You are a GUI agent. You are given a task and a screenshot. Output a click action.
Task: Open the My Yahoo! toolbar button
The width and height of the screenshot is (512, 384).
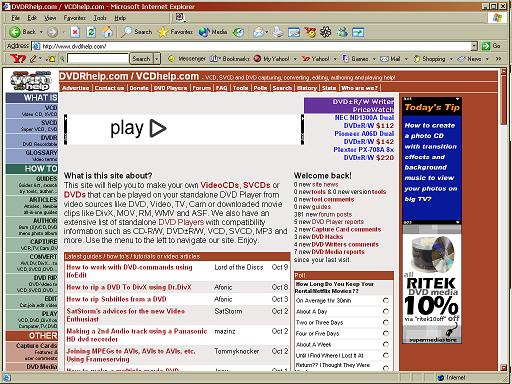[x=272, y=59]
